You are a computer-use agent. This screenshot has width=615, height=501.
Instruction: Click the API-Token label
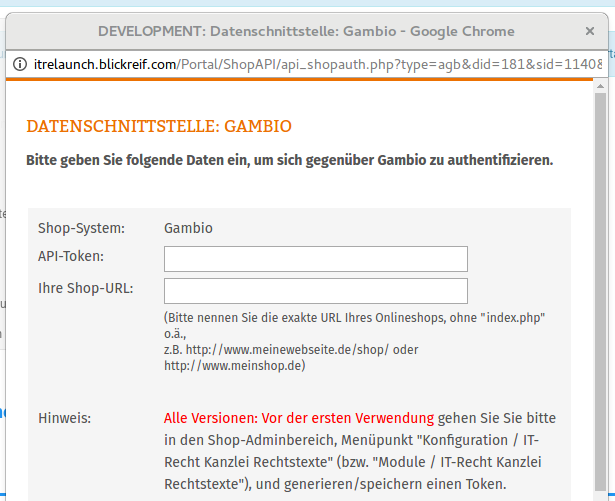(x=71, y=257)
